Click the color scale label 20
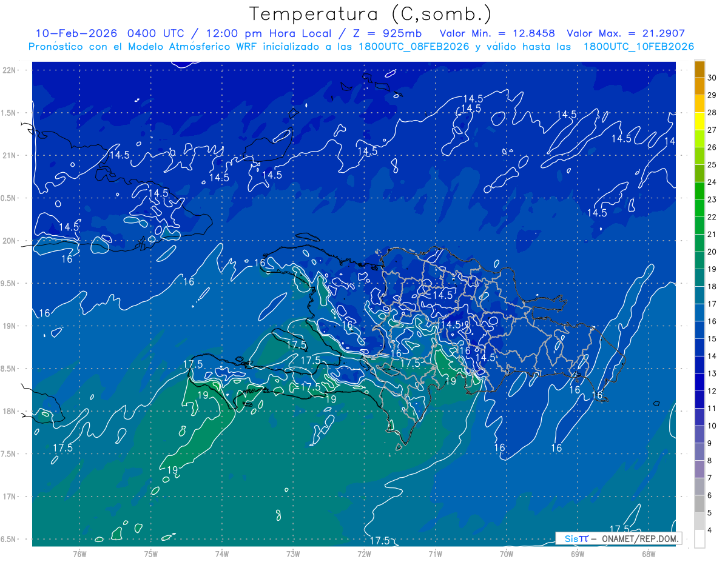 pos(712,252)
